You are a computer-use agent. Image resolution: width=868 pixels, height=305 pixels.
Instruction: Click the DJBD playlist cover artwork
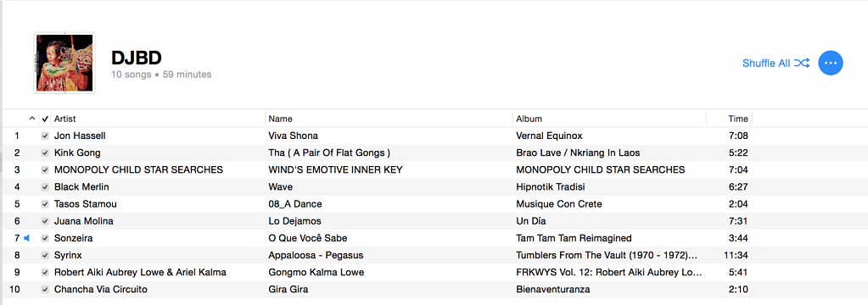[x=64, y=63]
